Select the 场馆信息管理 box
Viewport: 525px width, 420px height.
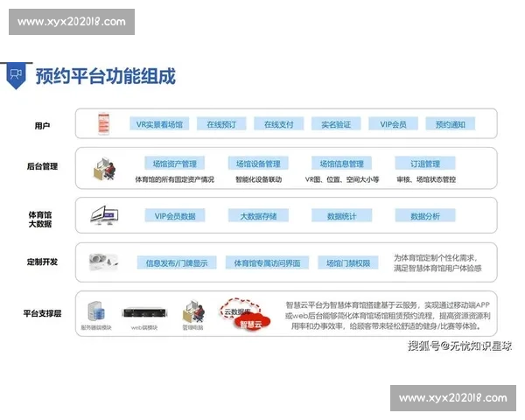(x=341, y=164)
